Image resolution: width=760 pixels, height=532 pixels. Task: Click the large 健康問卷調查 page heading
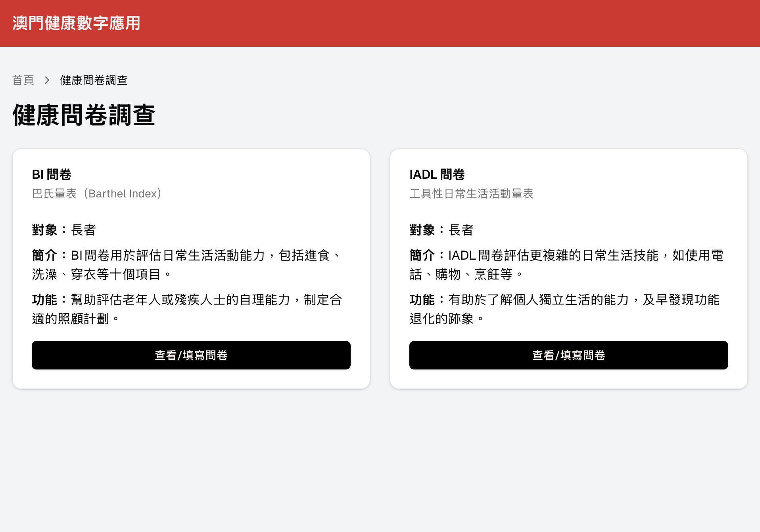point(84,115)
